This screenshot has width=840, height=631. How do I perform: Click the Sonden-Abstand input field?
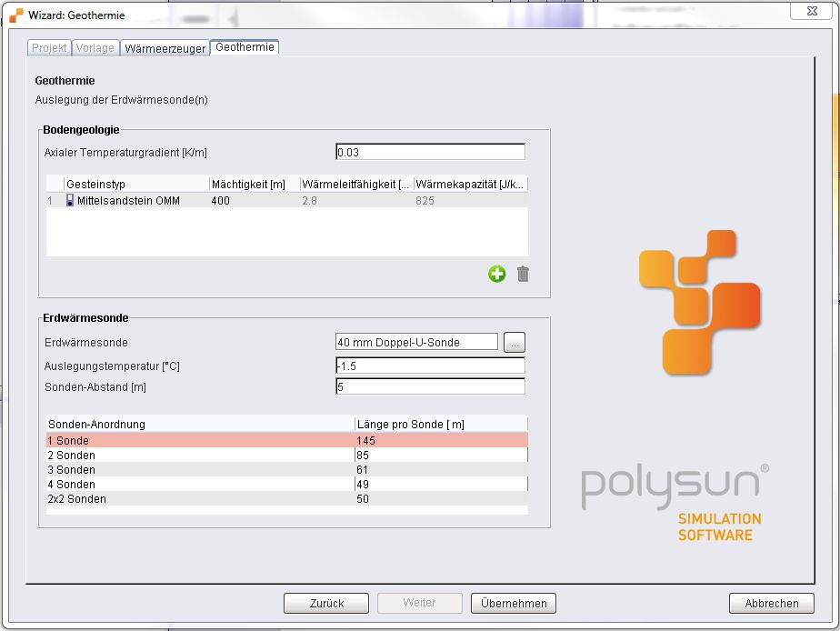[x=430, y=386]
